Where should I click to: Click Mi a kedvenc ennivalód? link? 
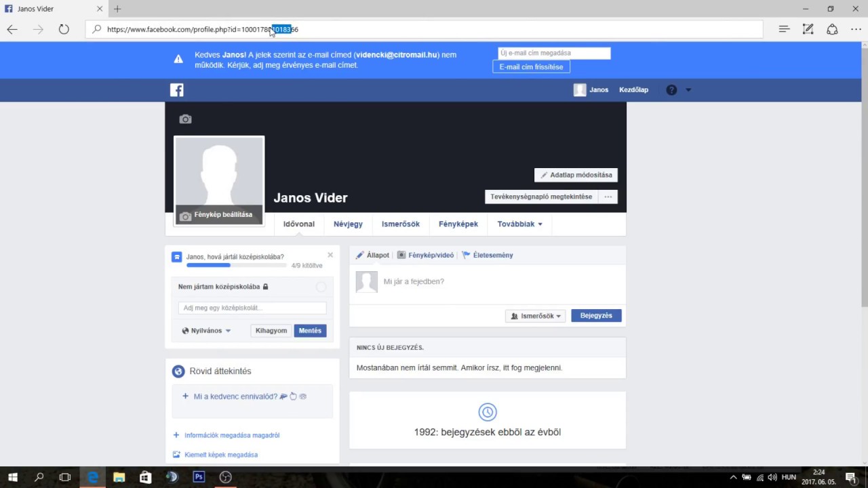tap(235, 396)
